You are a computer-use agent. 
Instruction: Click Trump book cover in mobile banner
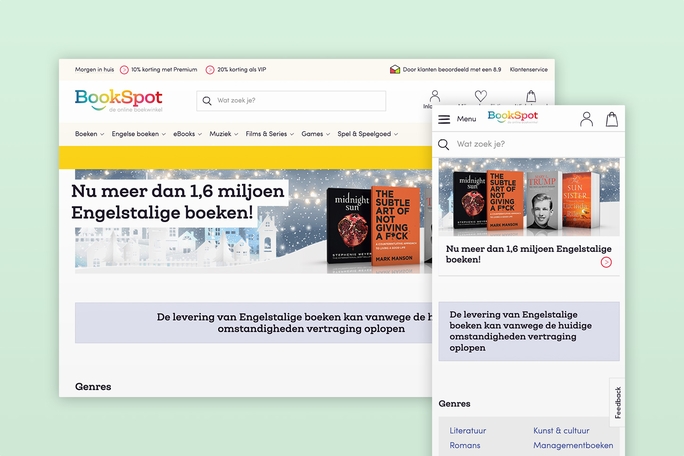pos(543,200)
